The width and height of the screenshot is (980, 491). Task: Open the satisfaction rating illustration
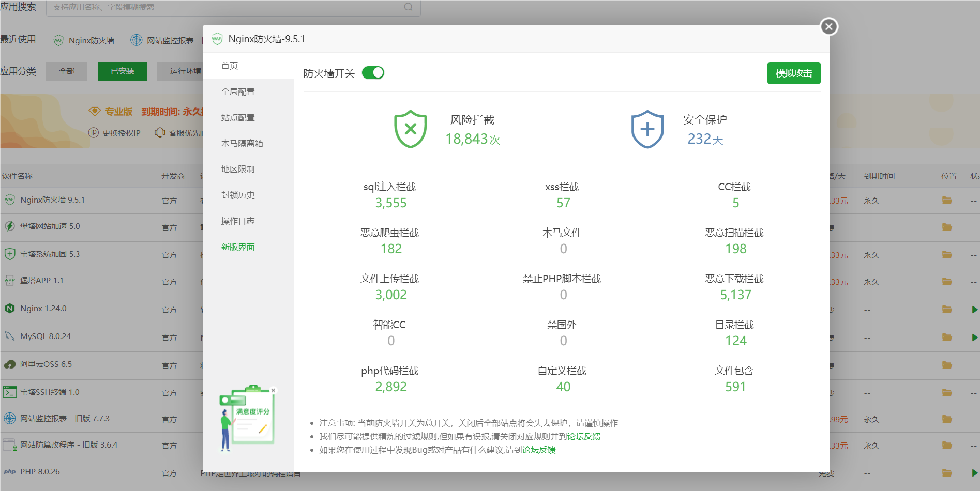(247, 418)
